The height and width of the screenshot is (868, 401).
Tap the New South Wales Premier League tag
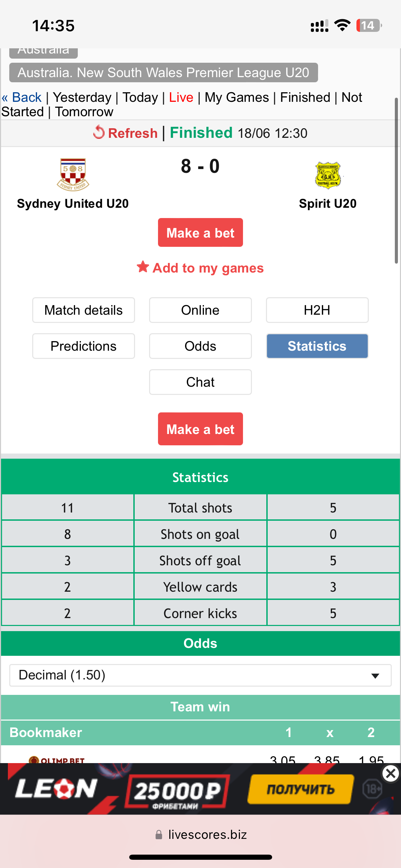click(163, 73)
